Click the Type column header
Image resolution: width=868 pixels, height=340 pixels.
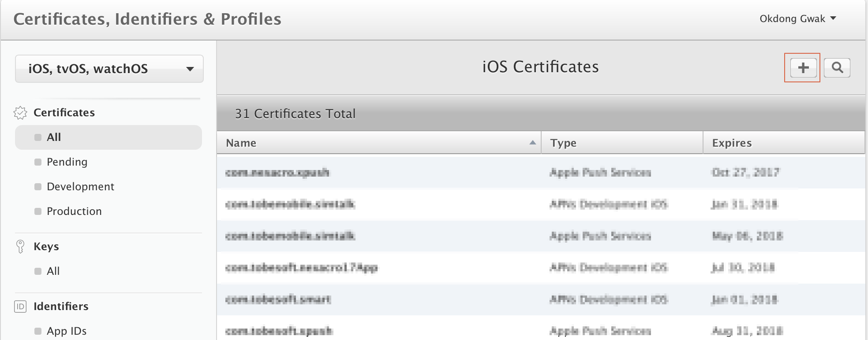coord(622,143)
